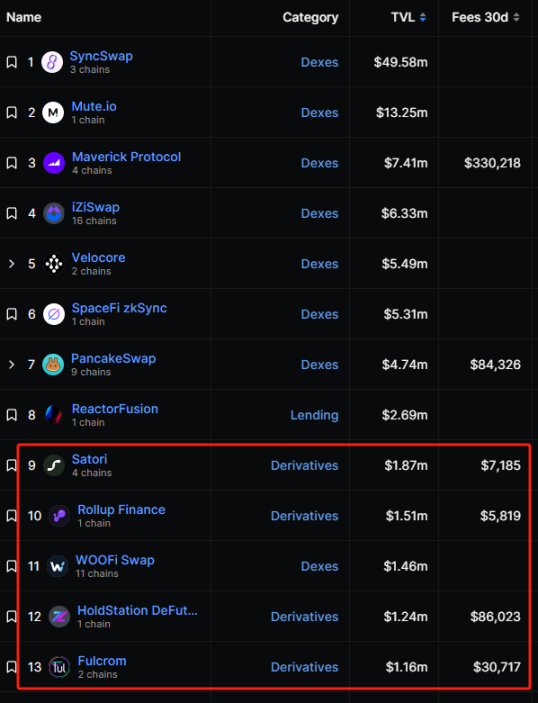Open the PancakeSwap protocol link
This screenshot has height=703, width=538.
(x=113, y=359)
